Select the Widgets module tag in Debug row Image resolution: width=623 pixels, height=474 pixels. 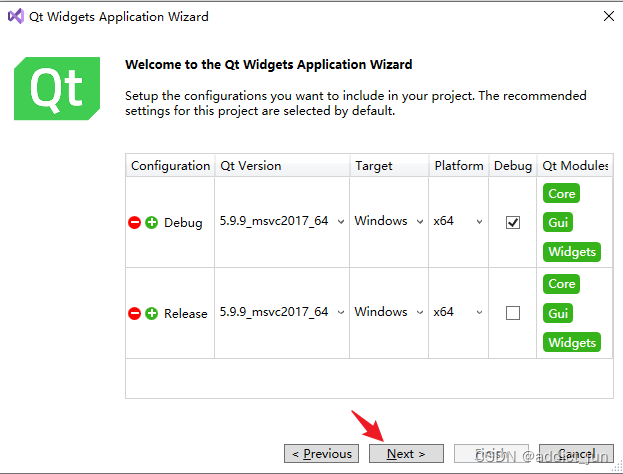click(x=572, y=252)
